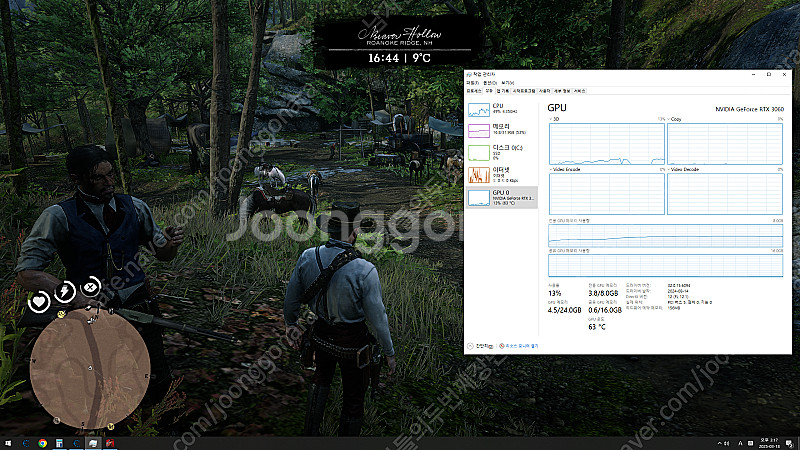Click the 3.8/8.0GB dedicated memory value
800x450 pixels.
[x=603, y=293]
